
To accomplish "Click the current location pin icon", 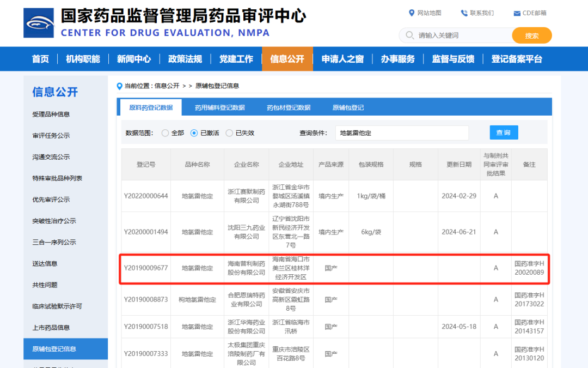I will click(x=120, y=86).
